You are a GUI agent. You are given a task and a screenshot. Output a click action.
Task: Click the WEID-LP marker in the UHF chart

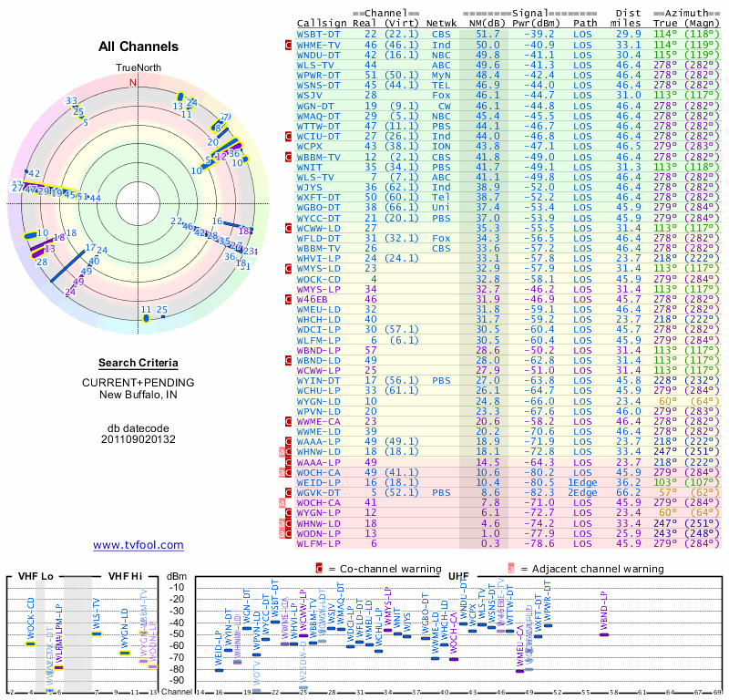pos(219,670)
